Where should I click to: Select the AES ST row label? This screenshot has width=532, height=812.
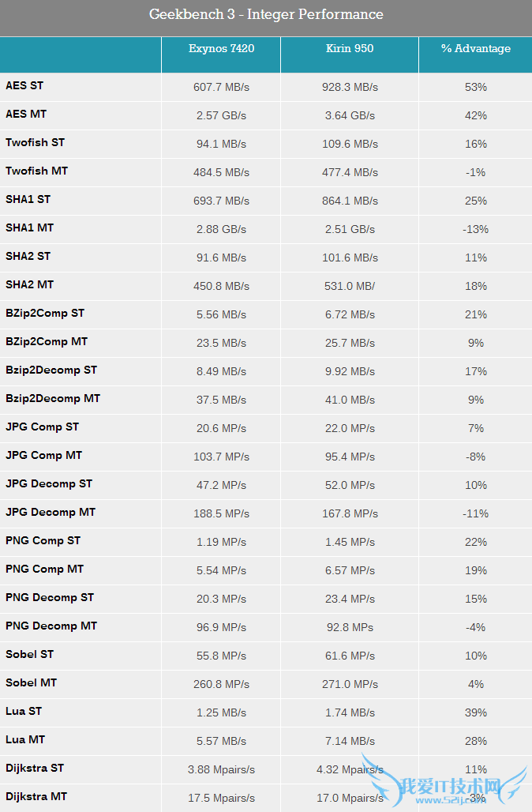[24, 85]
